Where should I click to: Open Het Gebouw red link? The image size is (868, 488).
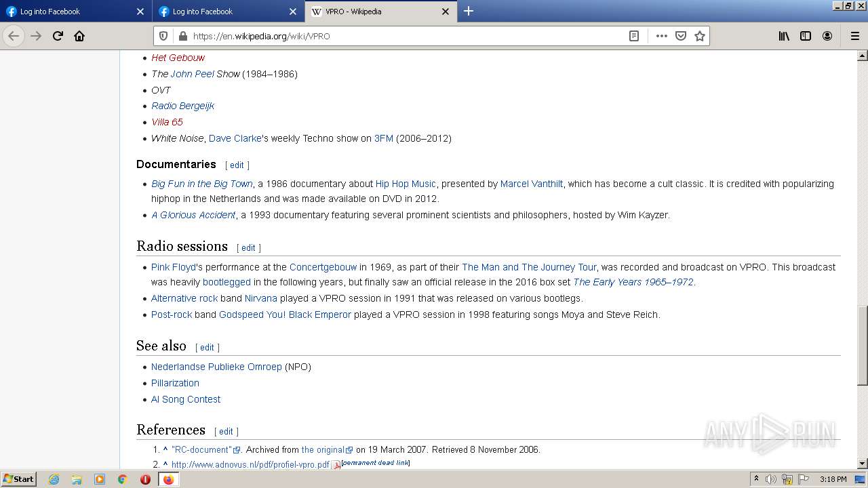178,58
